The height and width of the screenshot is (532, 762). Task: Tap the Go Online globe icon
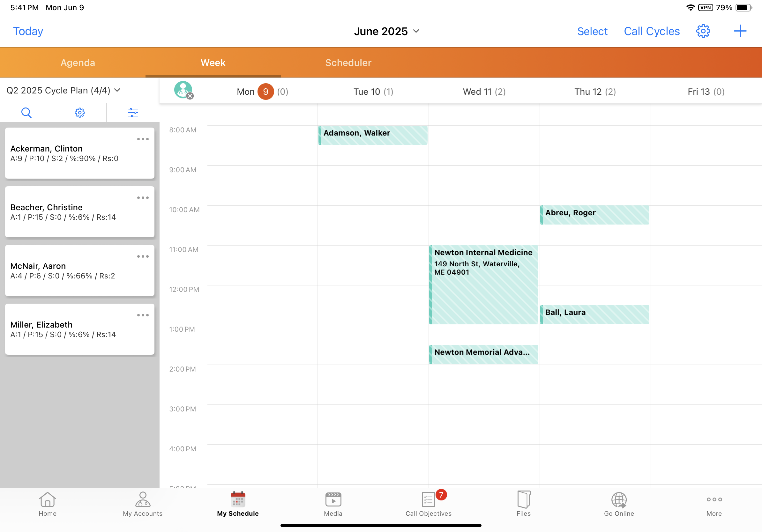[619, 504]
